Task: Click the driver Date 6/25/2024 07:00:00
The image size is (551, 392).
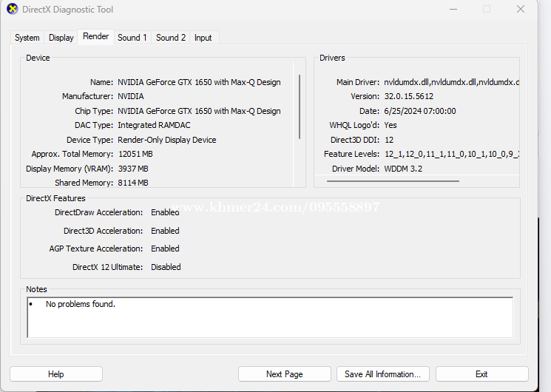Action: [420, 111]
